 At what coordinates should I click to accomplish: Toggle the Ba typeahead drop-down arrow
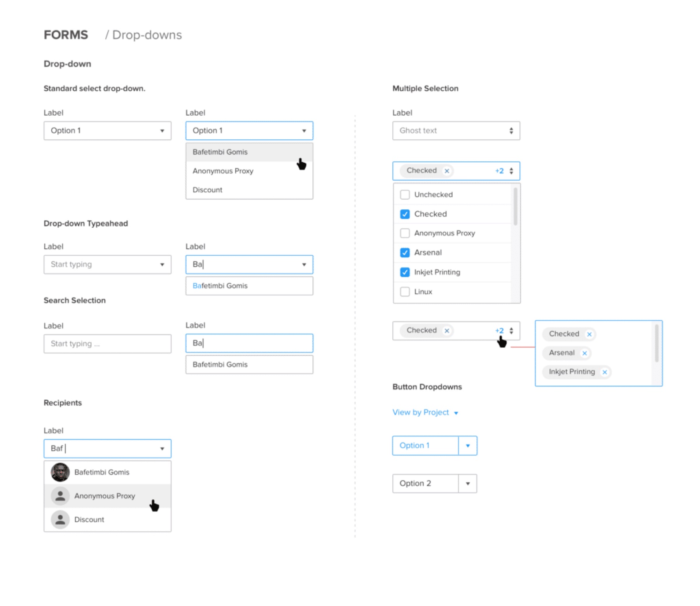point(304,265)
